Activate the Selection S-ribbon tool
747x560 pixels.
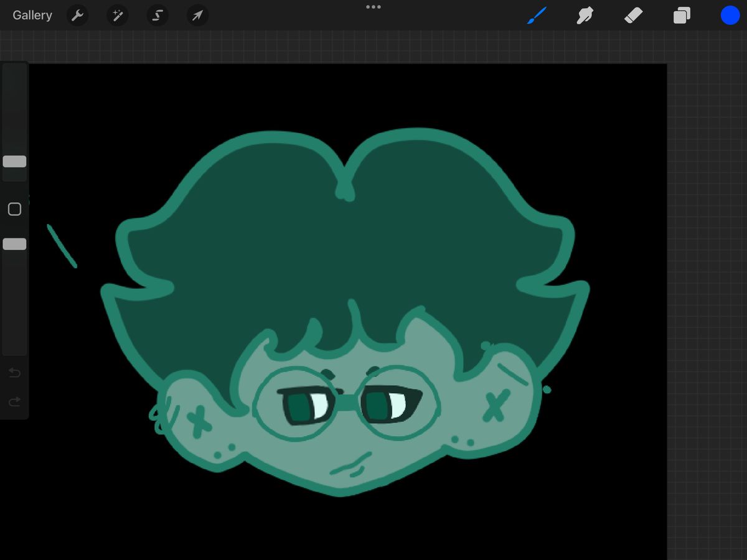click(x=157, y=16)
